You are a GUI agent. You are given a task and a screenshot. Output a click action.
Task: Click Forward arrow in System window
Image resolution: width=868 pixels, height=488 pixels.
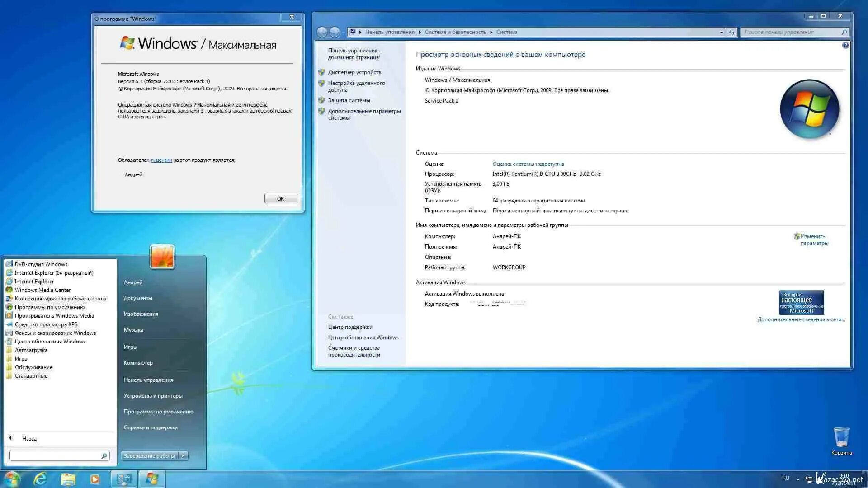[335, 32]
